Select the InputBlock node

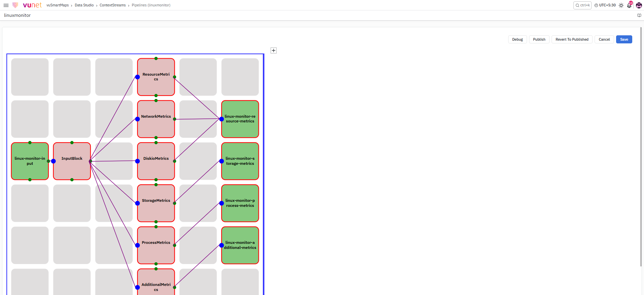click(x=72, y=161)
